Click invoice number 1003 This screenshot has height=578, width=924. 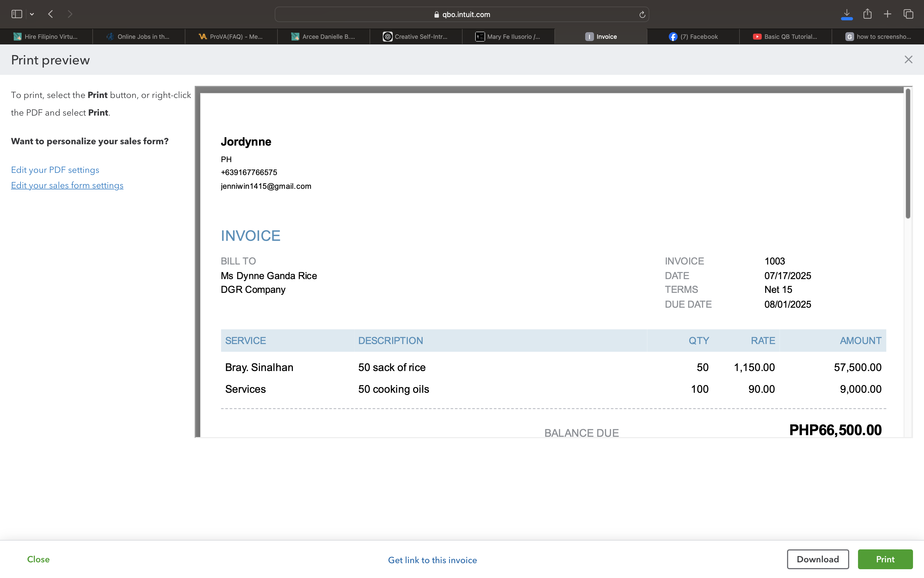[775, 261]
